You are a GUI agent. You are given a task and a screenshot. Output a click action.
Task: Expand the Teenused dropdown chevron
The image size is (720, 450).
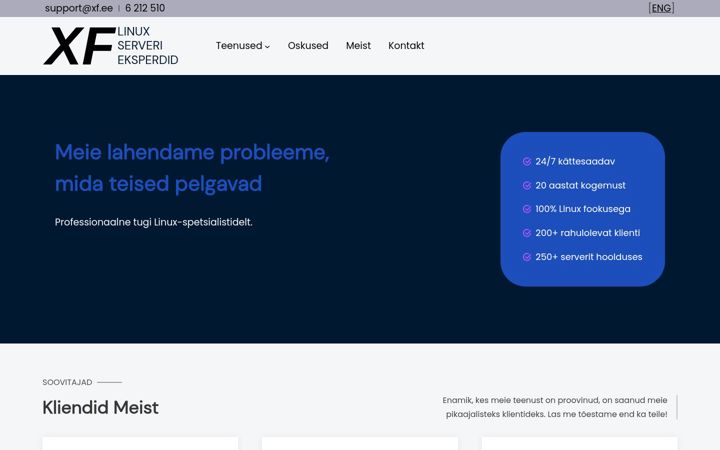pyautogui.click(x=267, y=46)
